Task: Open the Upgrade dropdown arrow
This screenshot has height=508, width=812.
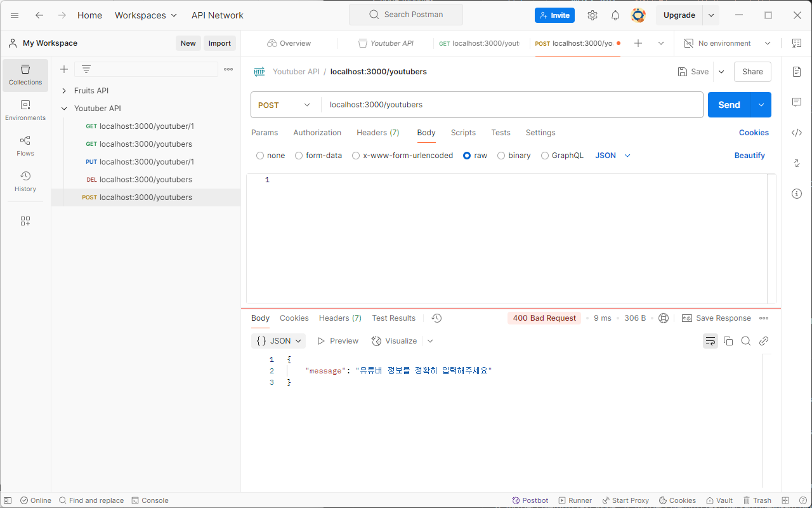Action: 711,15
